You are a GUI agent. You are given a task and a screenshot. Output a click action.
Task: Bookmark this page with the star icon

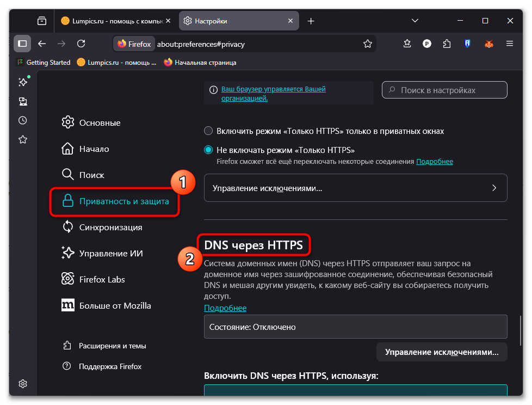click(367, 44)
